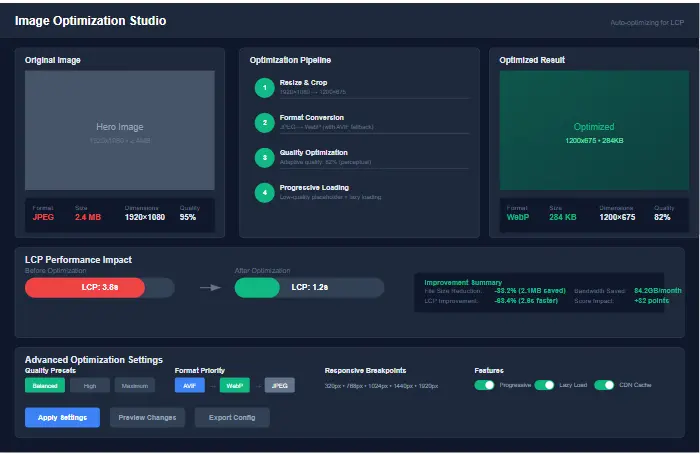The width and height of the screenshot is (700, 454).
Task: Select the Balanced quality preset
Action: [45, 385]
